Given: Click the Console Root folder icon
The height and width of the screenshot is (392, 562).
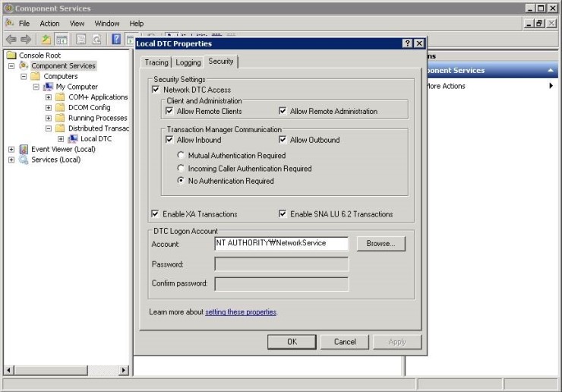Looking at the screenshot, I should pyautogui.click(x=12, y=55).
